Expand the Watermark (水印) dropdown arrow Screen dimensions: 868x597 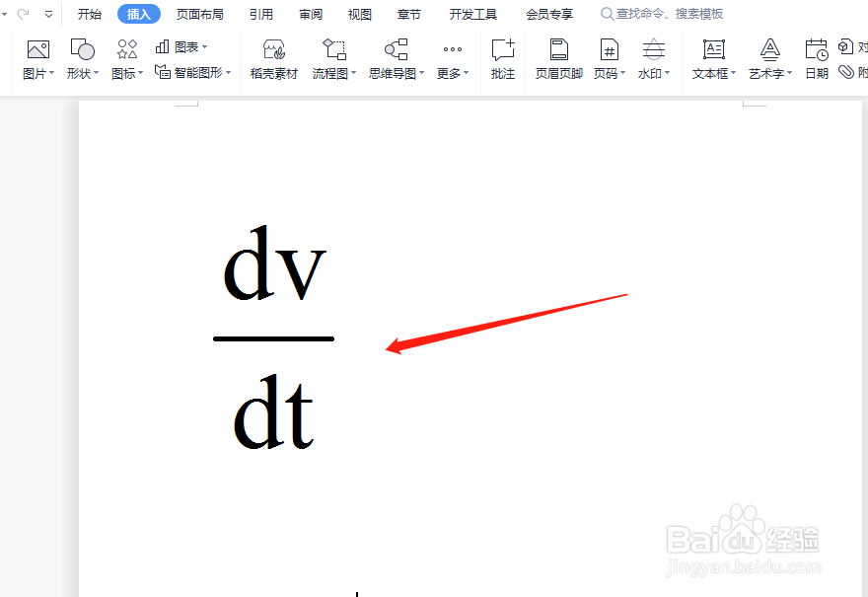[668, 73]
